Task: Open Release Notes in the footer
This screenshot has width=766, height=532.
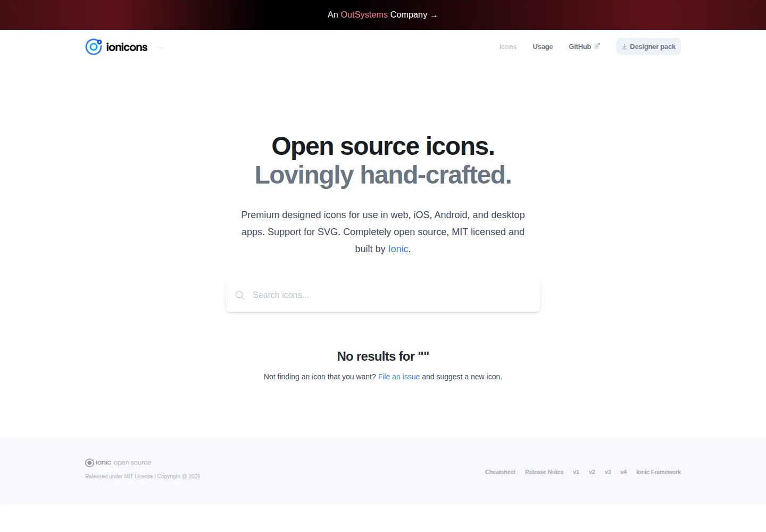Action: click(x=544, y=472)
